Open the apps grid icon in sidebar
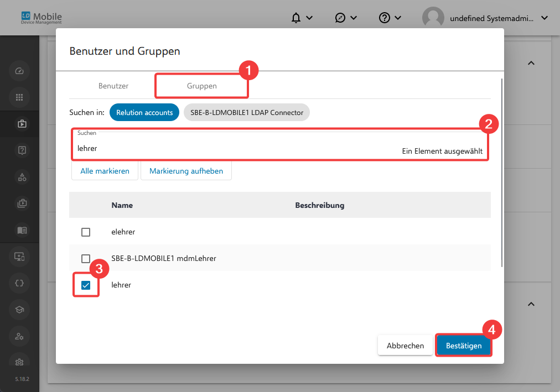This screenshot has height=392, width=560. coord(19,97)
